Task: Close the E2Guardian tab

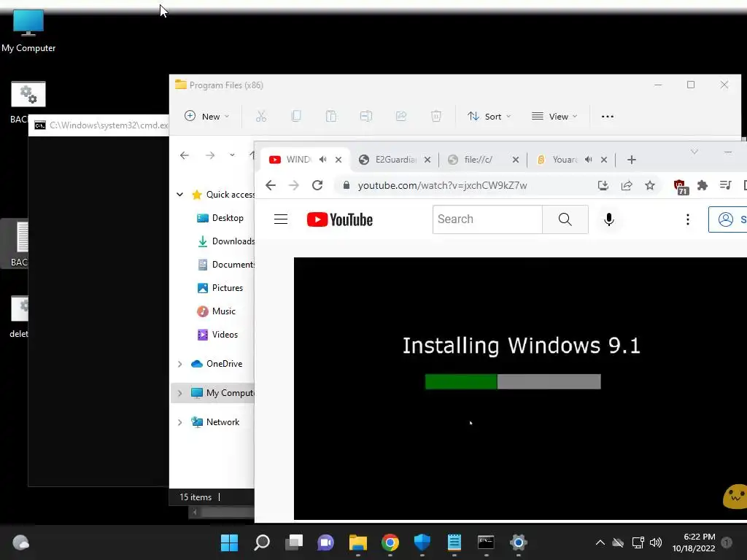Action: (427, 160)
